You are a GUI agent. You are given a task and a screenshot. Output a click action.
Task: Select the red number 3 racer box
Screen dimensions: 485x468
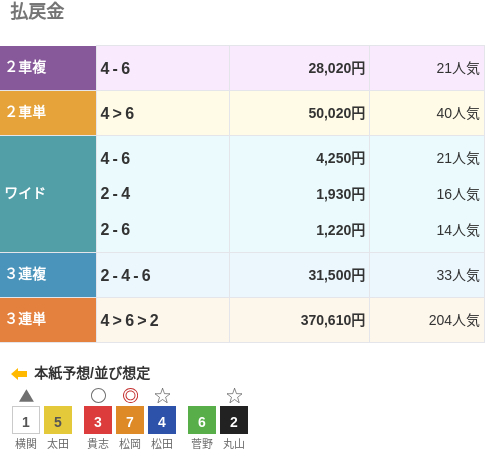98,420
